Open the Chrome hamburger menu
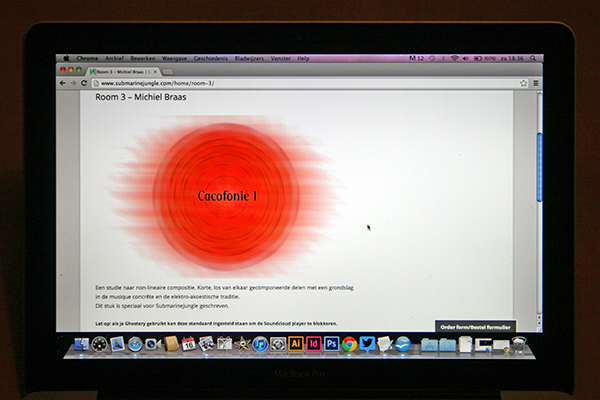Image resolution: width=600 pixels, height=400 pixels. 535,83
